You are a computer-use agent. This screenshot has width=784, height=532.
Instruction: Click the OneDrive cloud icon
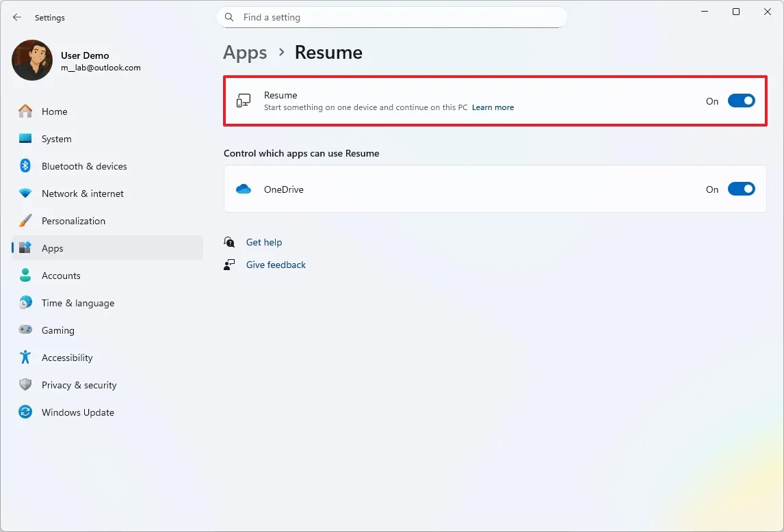click(x=245, y=189)
